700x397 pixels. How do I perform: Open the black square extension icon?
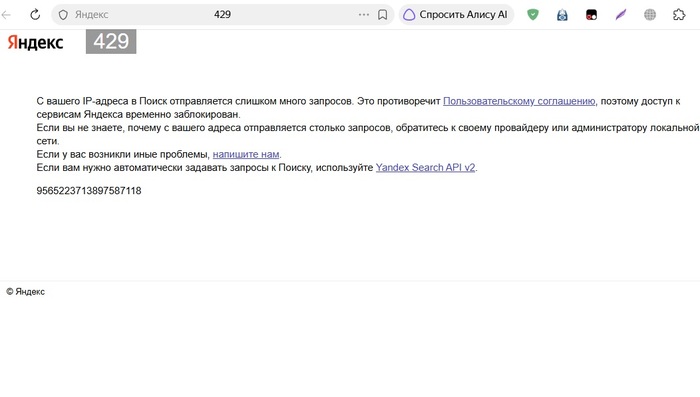[x=592, y=15]
